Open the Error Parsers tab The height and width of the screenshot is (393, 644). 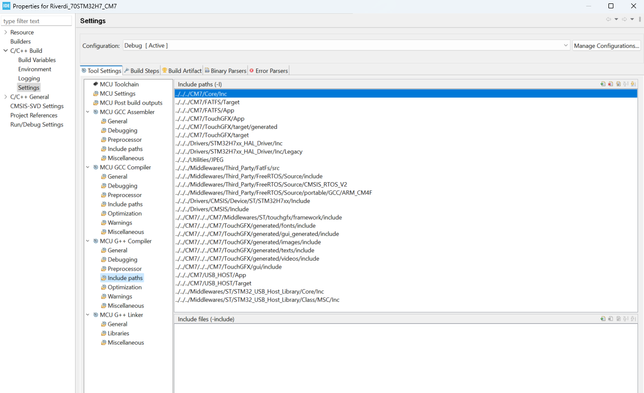click(x=269, y=71)
